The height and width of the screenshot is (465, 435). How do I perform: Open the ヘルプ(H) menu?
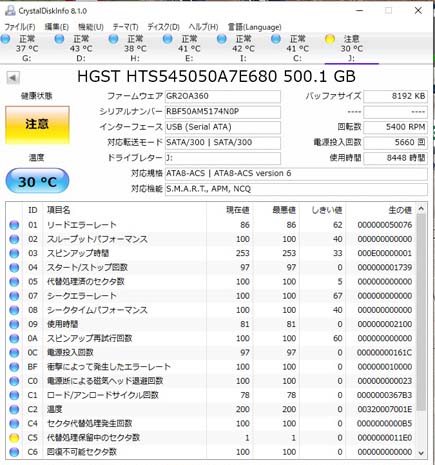point(203,27)
